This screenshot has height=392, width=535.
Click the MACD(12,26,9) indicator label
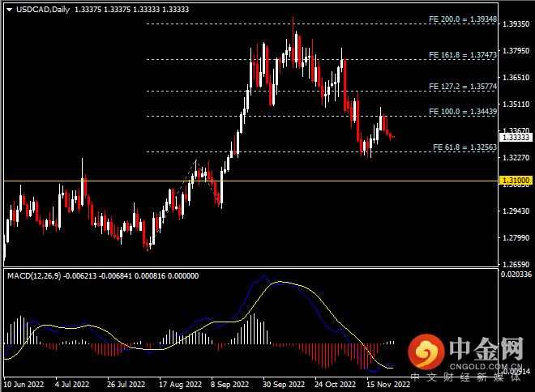[x=34, y=276]
